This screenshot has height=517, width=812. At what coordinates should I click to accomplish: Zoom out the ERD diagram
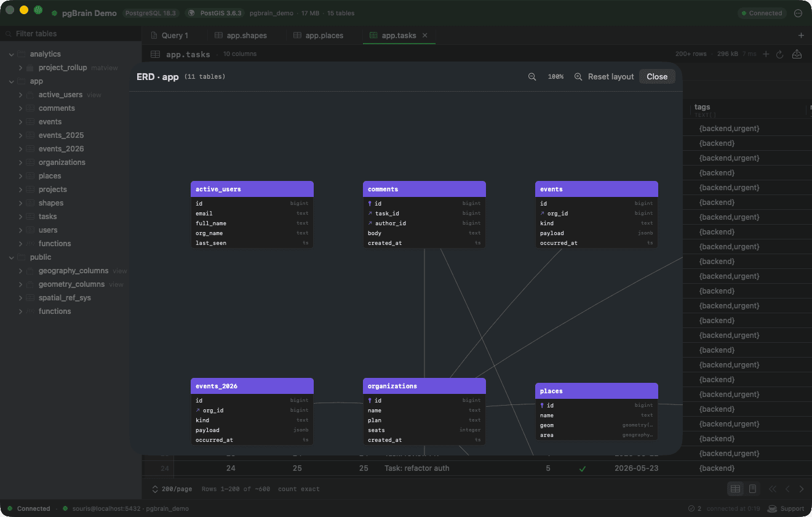532,77
